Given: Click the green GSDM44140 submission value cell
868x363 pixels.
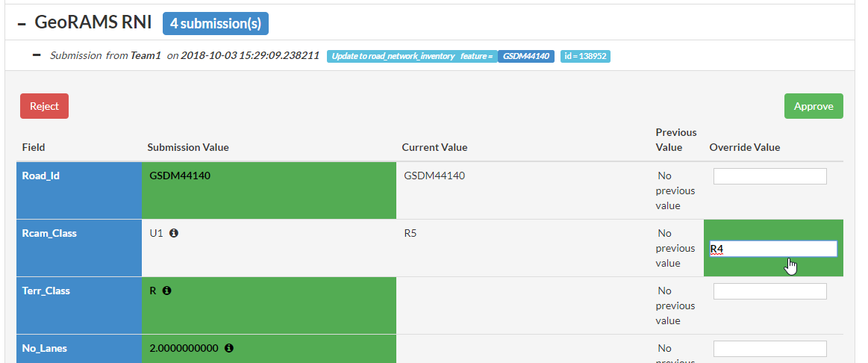Looking at the screenshot, I should (x=269, y=190).
